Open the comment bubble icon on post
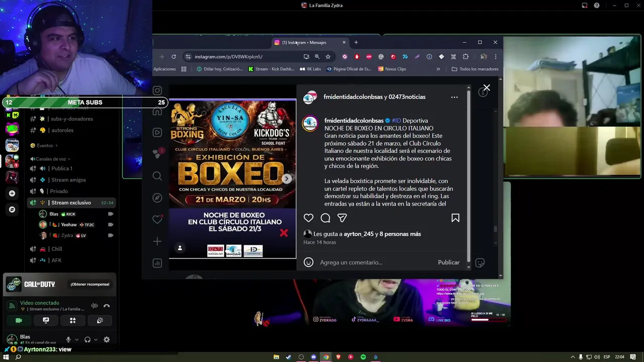This screenshot has height=362, width=644. coord(326,218)
